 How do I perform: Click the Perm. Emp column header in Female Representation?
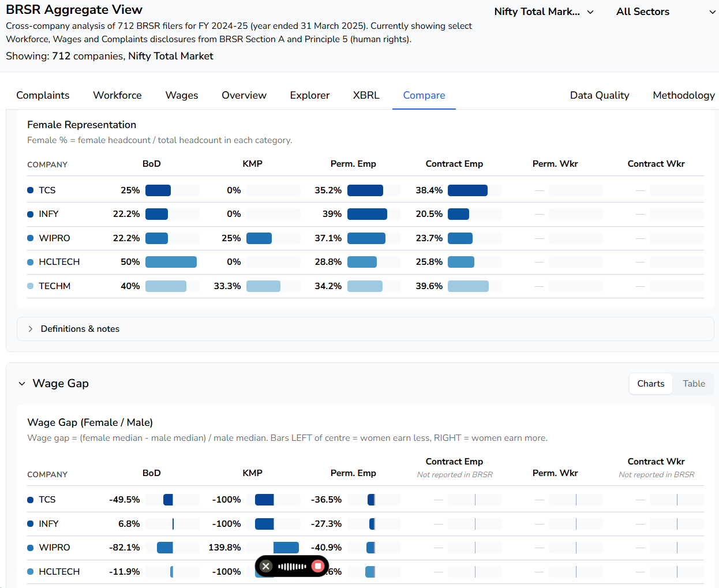353,164
